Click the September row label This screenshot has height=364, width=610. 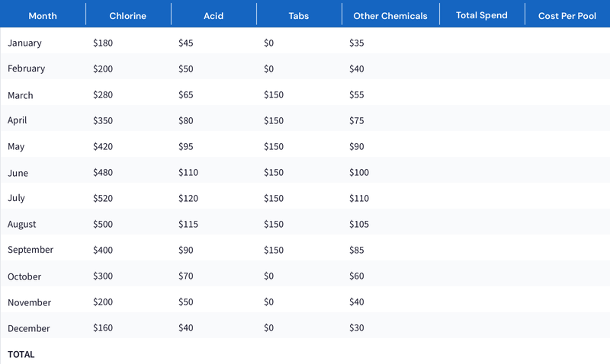pyautogui.click(x=30, y=250)
